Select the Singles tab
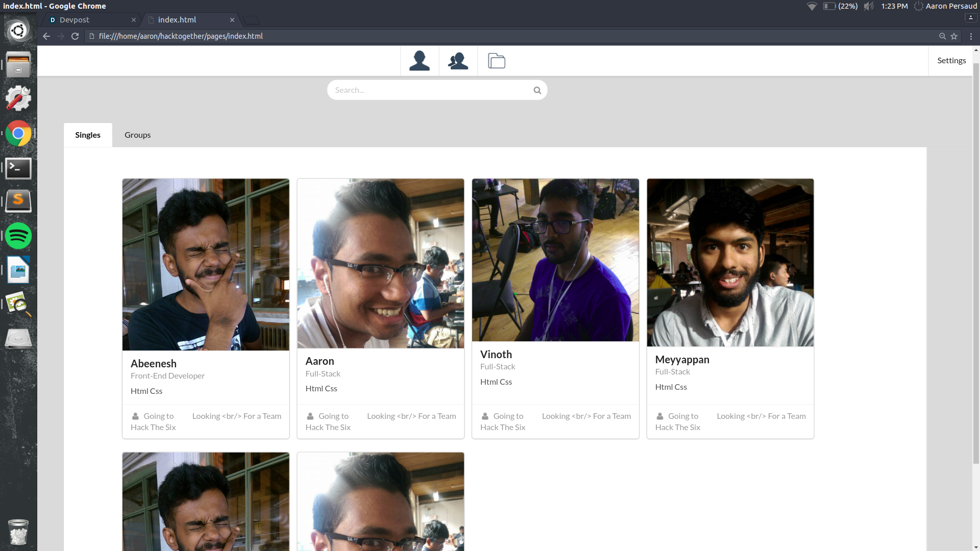 pos(88,135)
